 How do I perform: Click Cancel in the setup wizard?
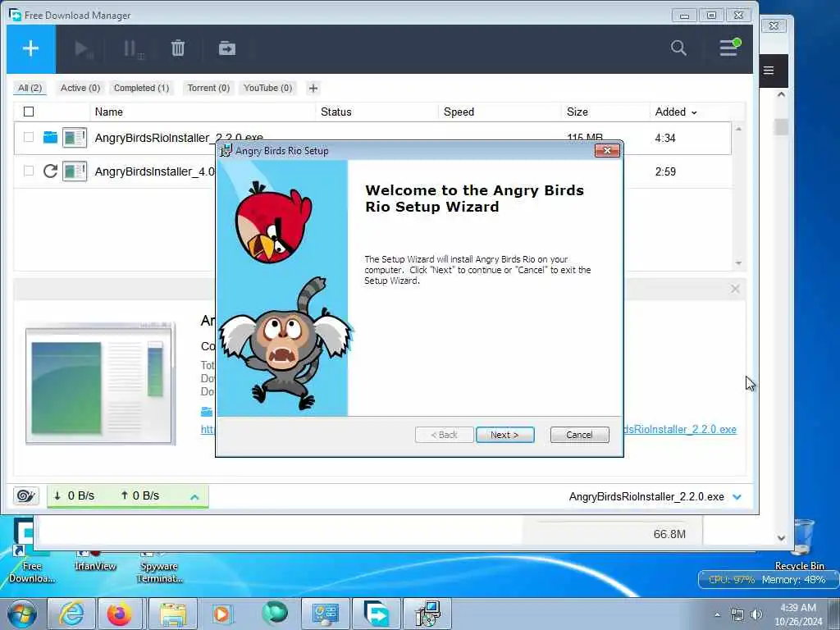[x=579, y=435]
